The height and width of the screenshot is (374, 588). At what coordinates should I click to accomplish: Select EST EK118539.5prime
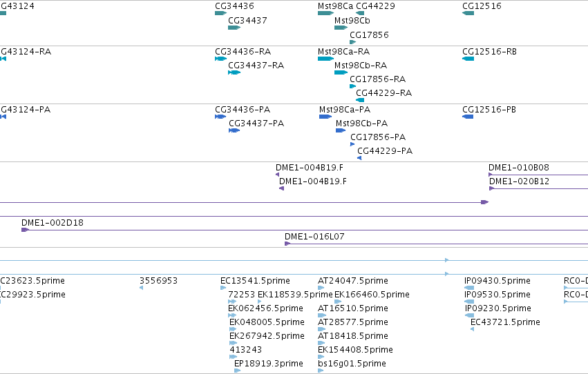(x=295, y=295)
